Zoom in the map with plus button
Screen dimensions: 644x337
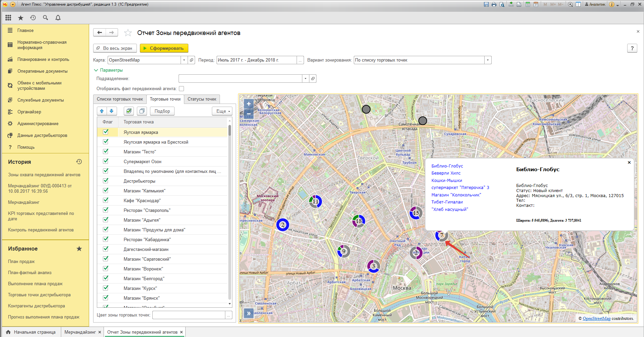tap(249, 104)
